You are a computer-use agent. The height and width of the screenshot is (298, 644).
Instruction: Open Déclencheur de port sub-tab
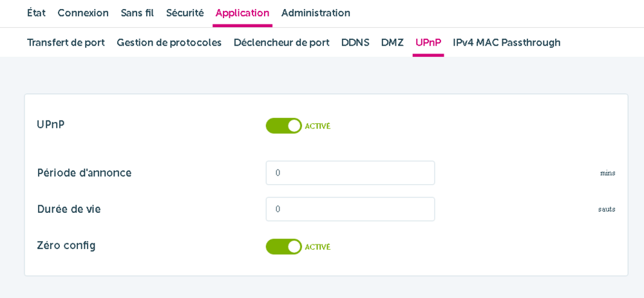[281, 43]
